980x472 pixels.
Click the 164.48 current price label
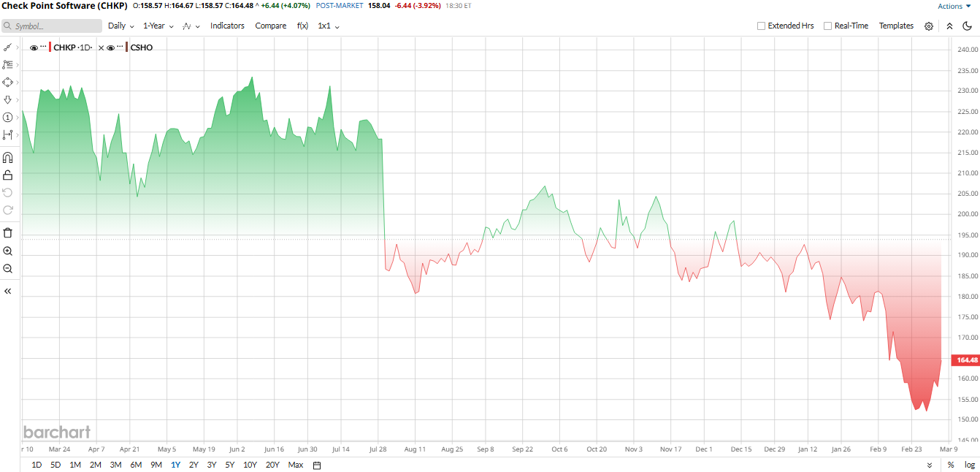click(966, 360)
